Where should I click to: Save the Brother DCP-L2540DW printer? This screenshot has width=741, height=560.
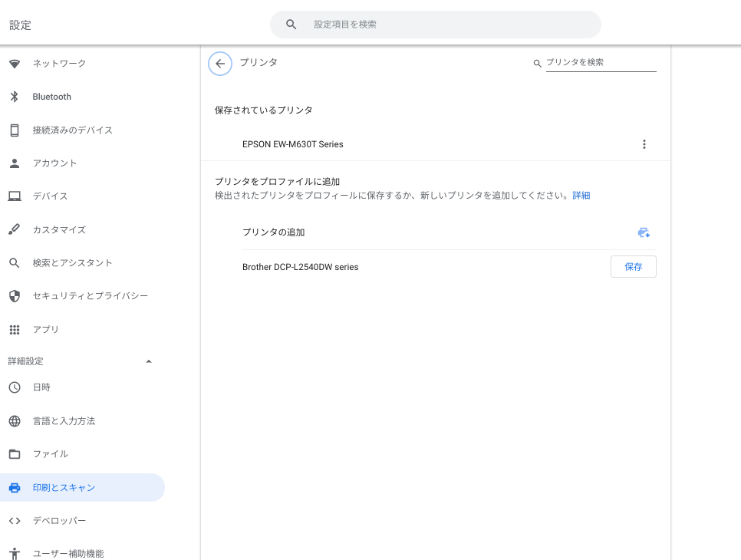coord(634,266)
